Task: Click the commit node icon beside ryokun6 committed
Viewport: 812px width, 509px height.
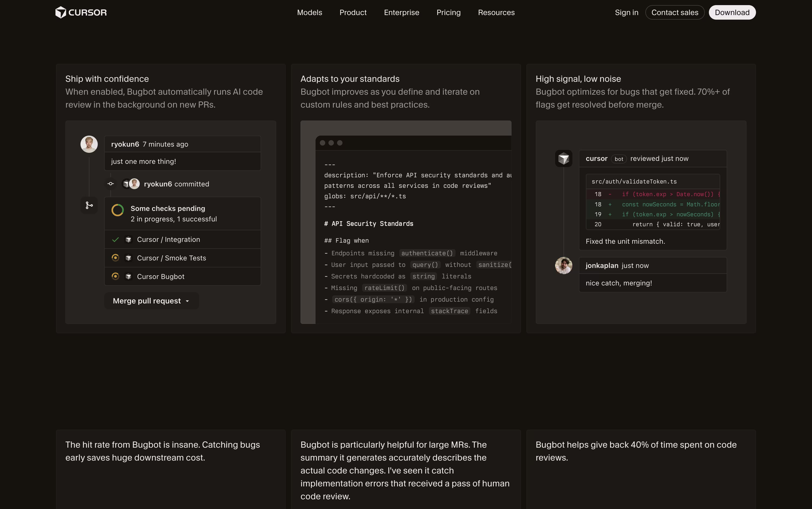Action: (x=110, y=184)
